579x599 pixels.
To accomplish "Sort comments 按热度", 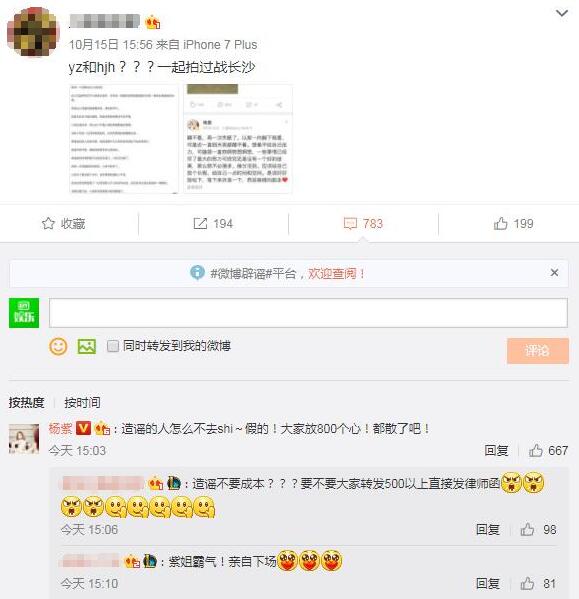I will click(26, 402).
